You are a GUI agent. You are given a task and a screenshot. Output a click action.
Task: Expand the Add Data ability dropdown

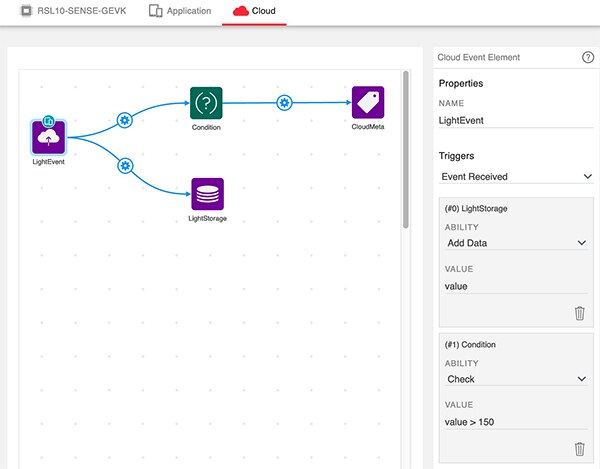coord(516,243)
